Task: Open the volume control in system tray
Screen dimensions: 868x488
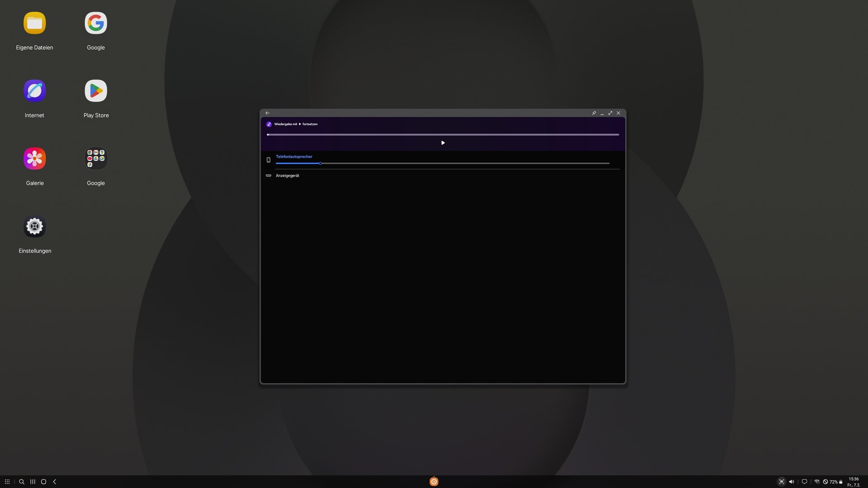Action: click(x=792, y=482)
